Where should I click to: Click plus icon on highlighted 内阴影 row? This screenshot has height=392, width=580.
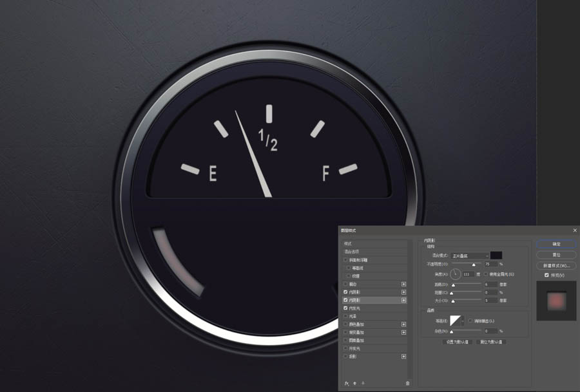click(403, 301)
